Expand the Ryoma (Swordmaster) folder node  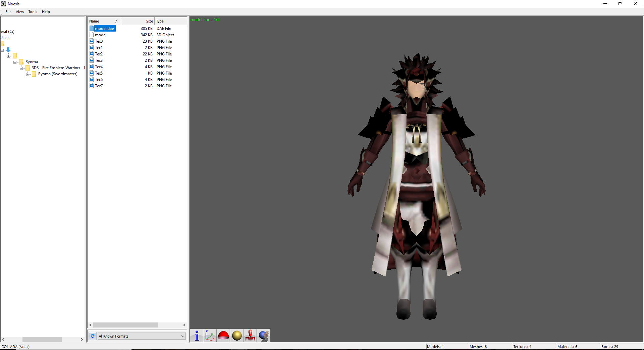point(28,74)
